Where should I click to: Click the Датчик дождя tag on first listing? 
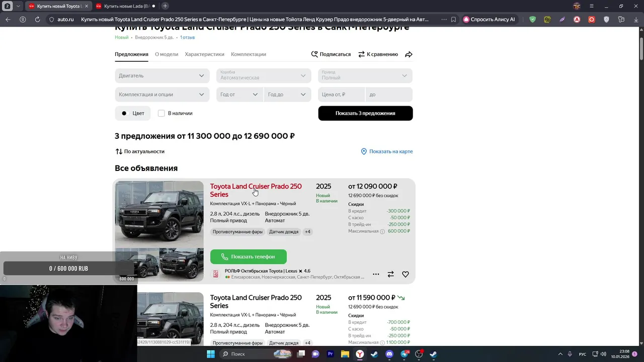click(284, 232)
